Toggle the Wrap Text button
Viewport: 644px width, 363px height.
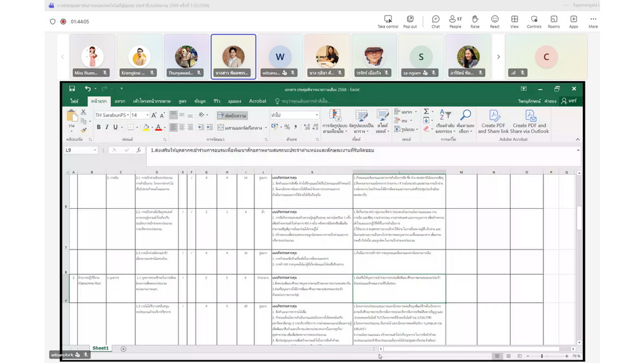pyautogui.click(x=232, y=115)
